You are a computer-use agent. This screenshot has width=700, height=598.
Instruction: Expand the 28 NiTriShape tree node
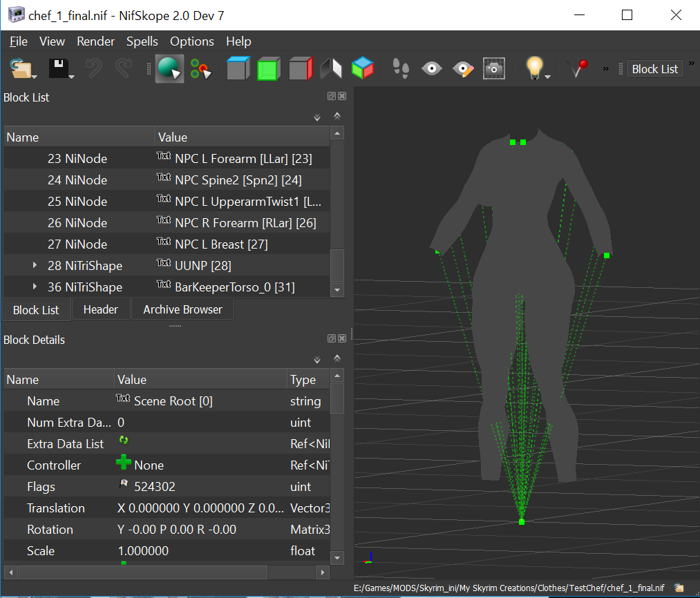point(35,266)
